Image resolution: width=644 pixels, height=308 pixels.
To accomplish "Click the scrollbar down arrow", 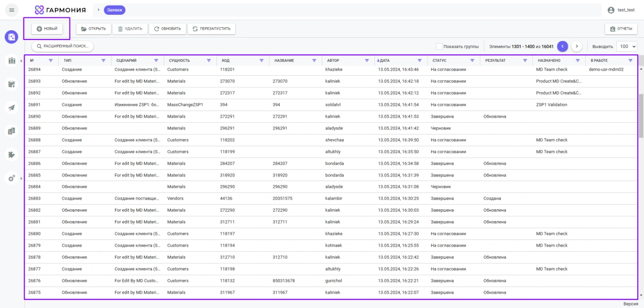I will coord(641,296).
